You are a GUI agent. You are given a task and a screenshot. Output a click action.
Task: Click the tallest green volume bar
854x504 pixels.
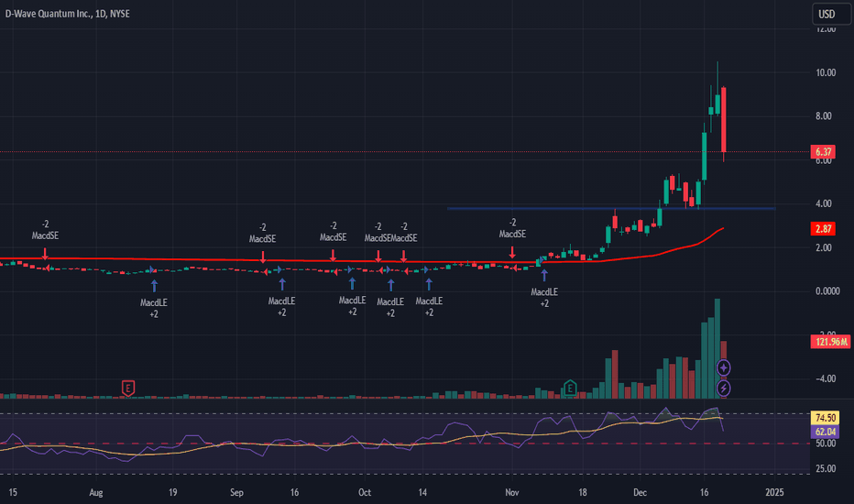717,349
